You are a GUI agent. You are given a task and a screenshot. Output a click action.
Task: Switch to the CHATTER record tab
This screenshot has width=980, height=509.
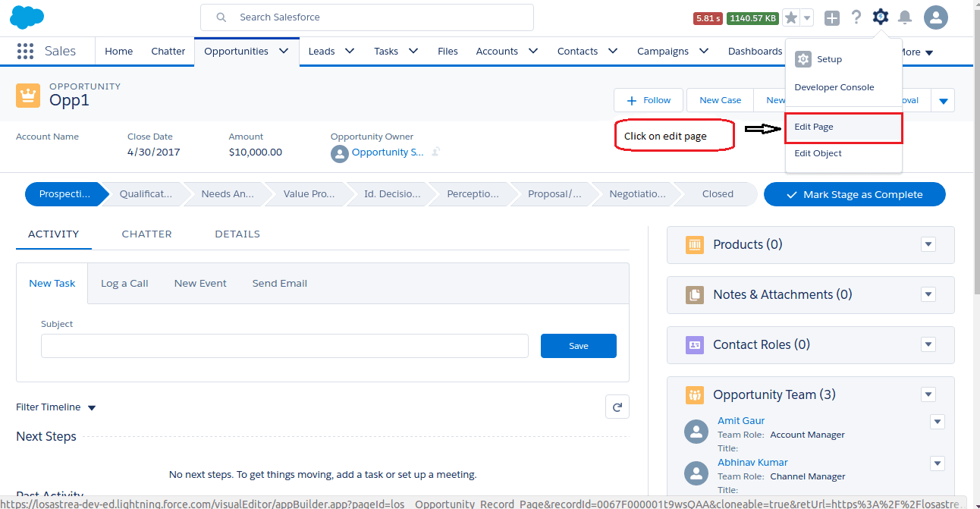(146, 234)
